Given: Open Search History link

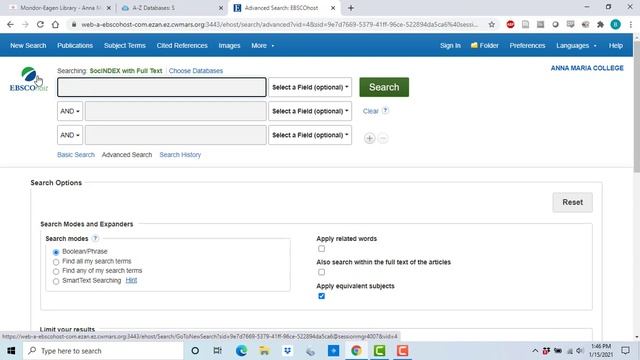Looking at the screenshot, I should tap(180, 155).
